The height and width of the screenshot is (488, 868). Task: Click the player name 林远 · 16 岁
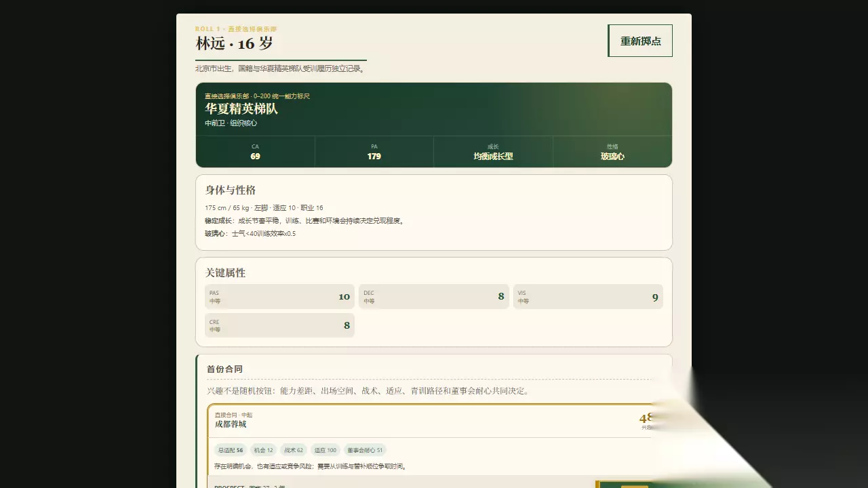pyautogui.click(x=235, y=43)
